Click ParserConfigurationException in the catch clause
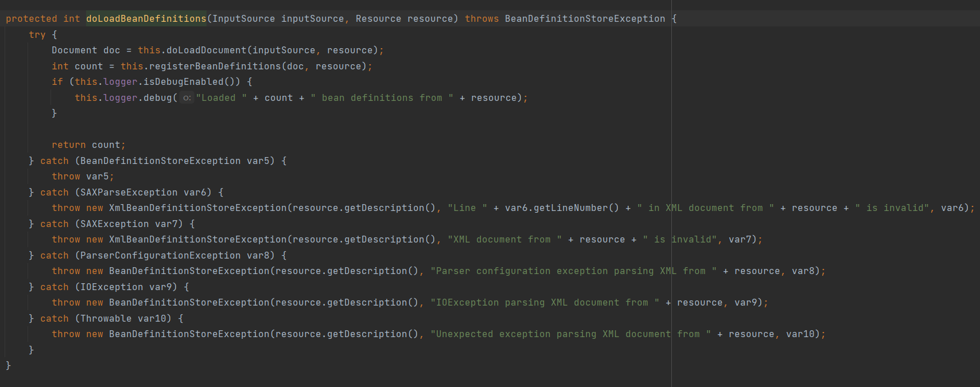The width and height of the screenshot is (980, 387). (x=161, y=256)
